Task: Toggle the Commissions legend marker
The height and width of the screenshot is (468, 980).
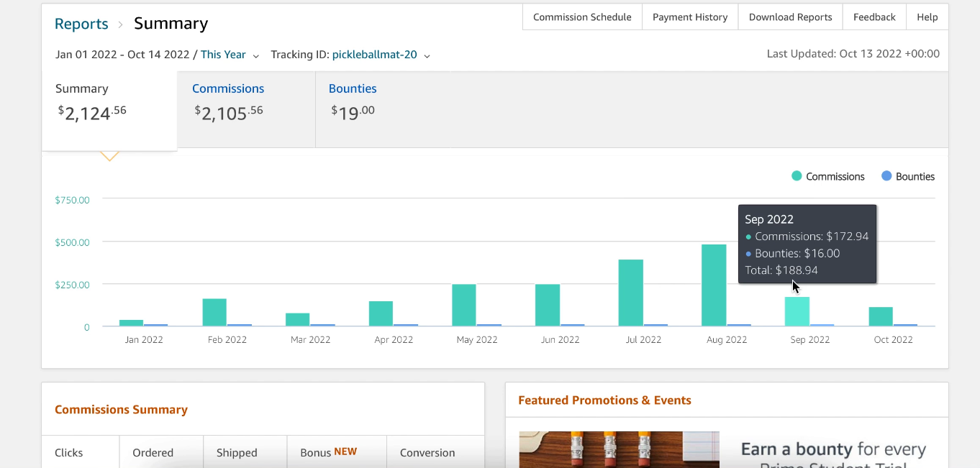Action: coord(797,176)
